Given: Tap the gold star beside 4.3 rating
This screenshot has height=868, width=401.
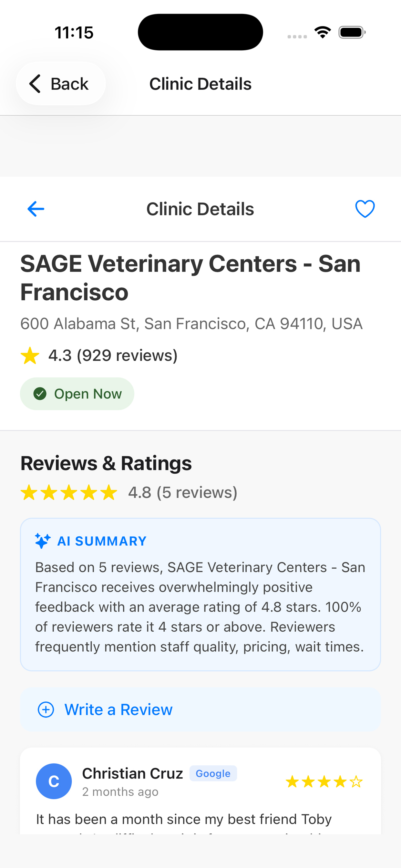Looking at the screenshot, I should coord(30,356).
